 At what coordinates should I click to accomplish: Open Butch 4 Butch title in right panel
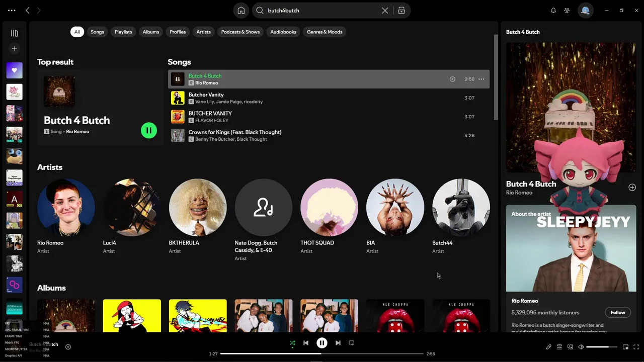[531, 184]
